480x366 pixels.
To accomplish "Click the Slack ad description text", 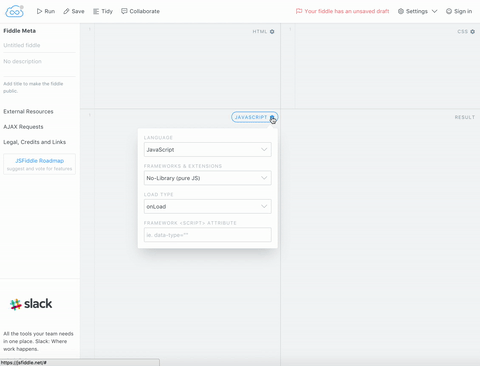I will [38, 341].
